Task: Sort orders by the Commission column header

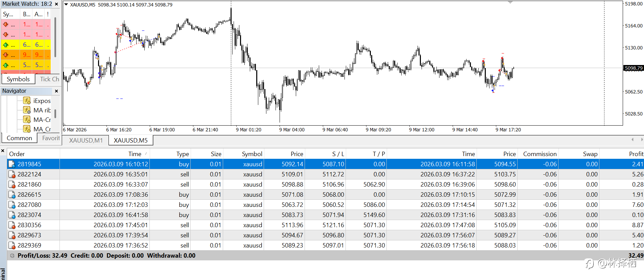Action: 540,154
